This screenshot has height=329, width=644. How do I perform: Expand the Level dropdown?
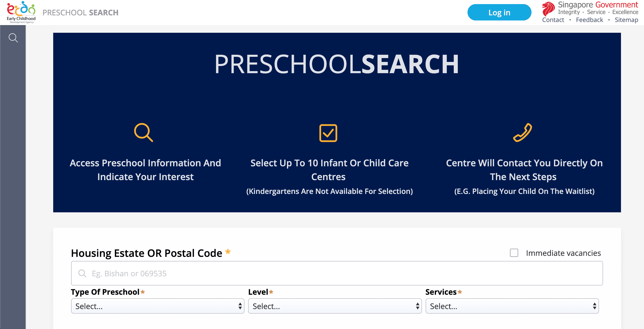pyautogui.click(x=335, y=306)
